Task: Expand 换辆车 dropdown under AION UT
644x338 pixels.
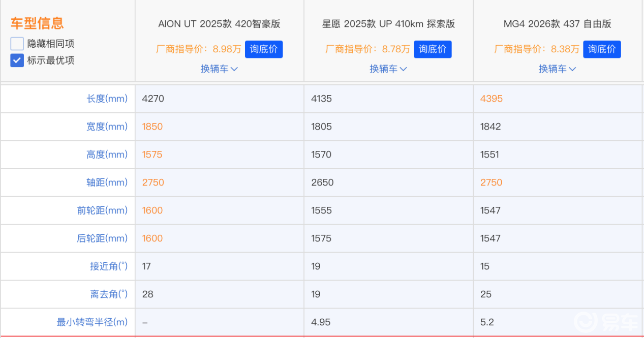Action: [x=219, y=69]
